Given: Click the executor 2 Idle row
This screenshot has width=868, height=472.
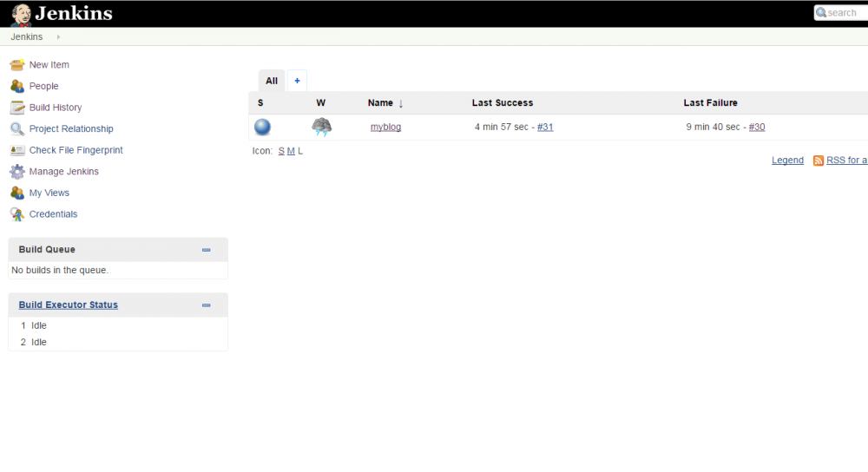Looking at the screenshot, I should pyautogui.click(x=118, y=342).
